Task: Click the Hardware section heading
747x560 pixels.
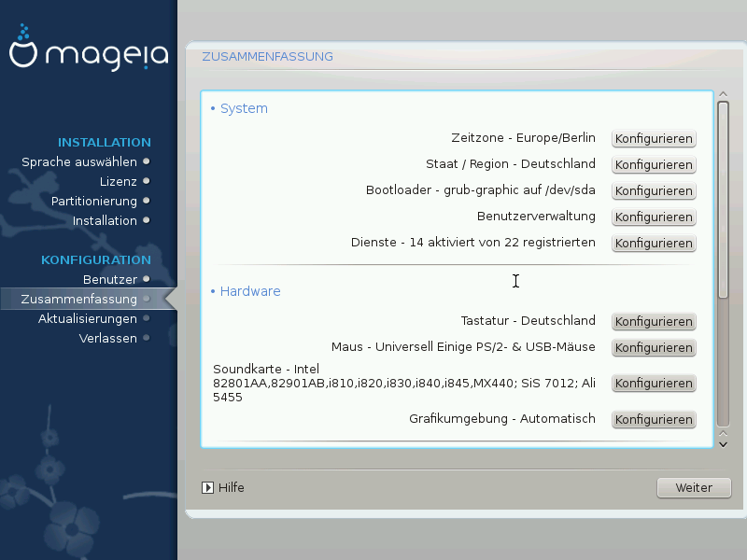Action: (250, 291)
